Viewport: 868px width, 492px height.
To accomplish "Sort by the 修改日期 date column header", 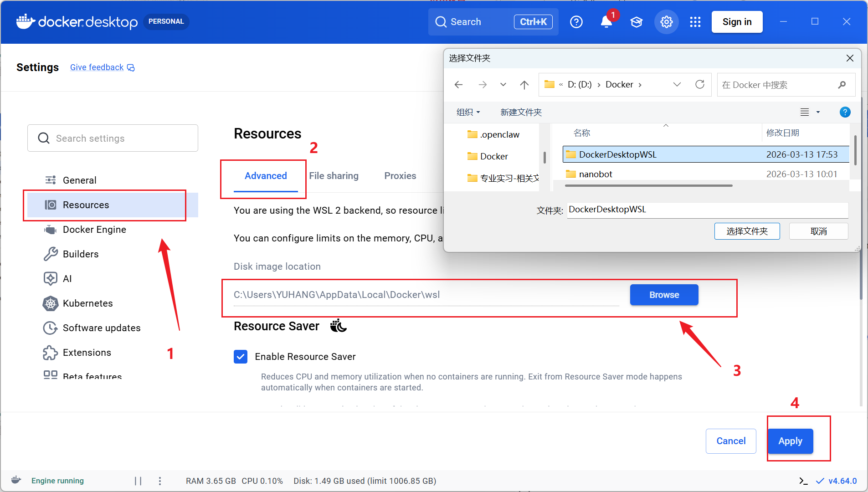I will 783,133.
